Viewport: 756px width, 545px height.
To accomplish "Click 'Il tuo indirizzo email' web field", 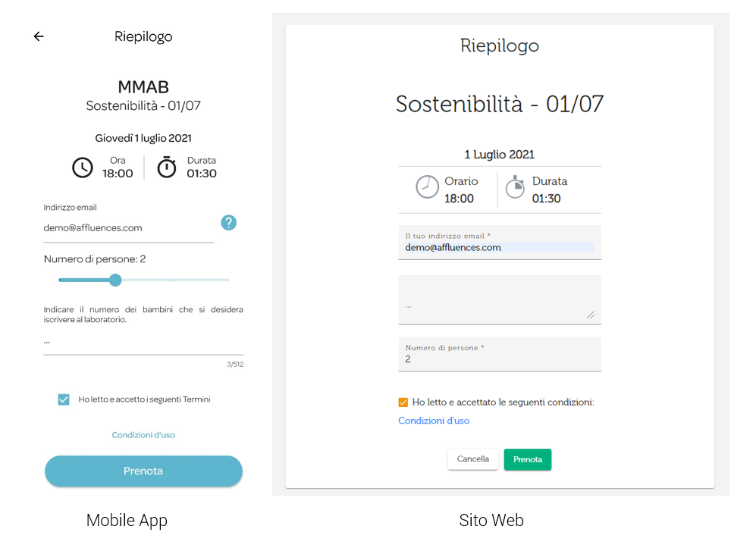I will 500,243.
